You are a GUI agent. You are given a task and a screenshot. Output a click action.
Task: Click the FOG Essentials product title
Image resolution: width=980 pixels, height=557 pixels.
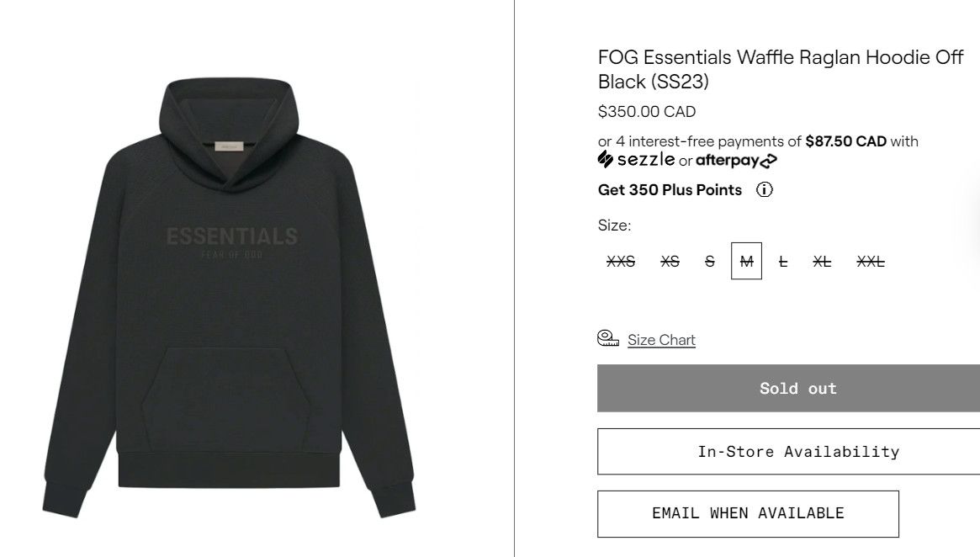click(780, 69)
